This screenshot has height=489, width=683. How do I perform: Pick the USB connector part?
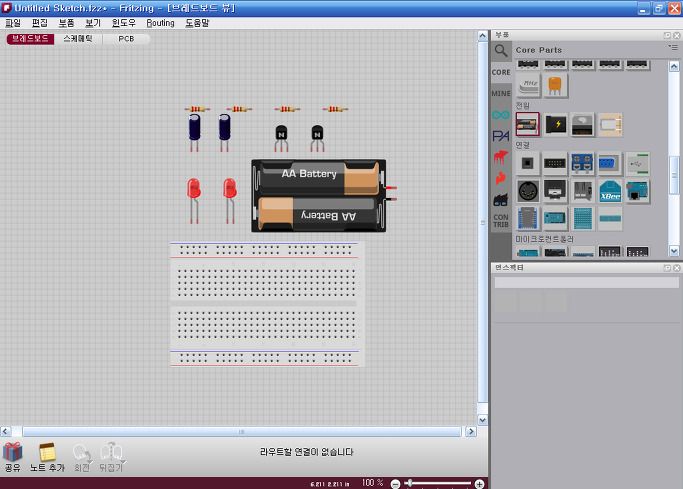point(638,164)
